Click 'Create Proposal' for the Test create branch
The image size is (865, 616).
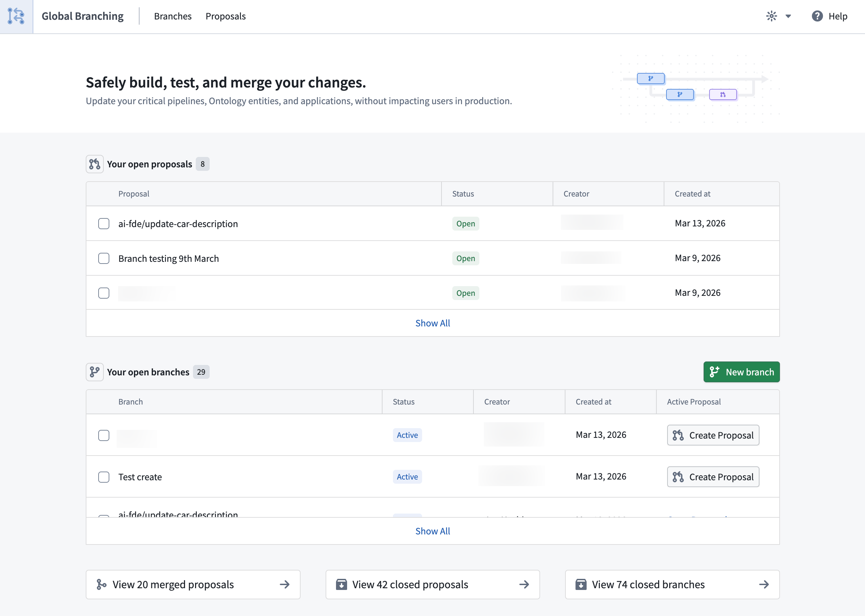click(713, 477)
